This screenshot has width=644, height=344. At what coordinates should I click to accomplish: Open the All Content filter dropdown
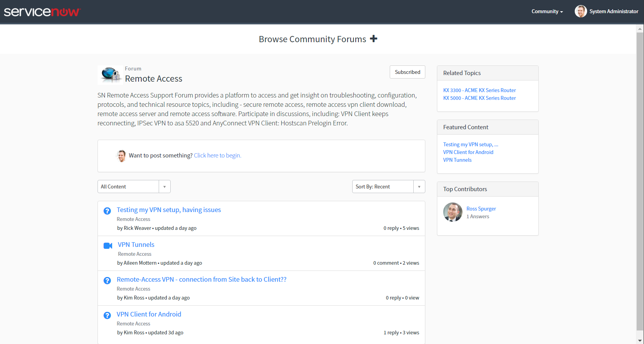[x=134, y=187]
